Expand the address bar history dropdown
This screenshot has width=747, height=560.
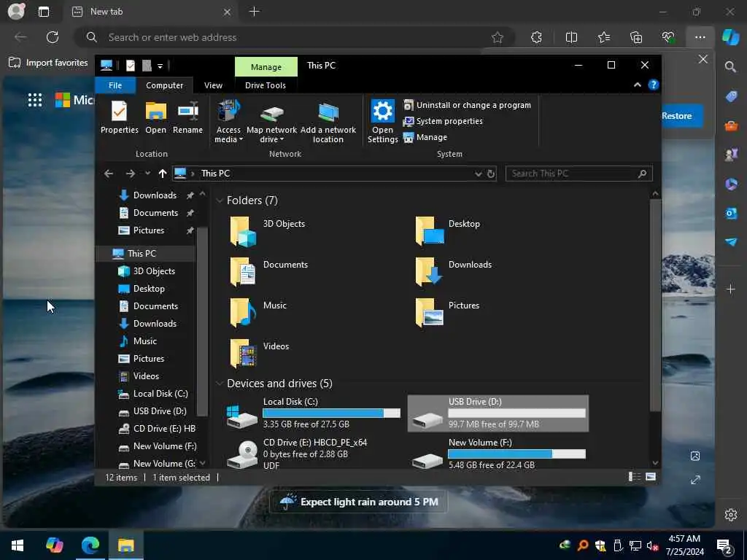point(478,174)
